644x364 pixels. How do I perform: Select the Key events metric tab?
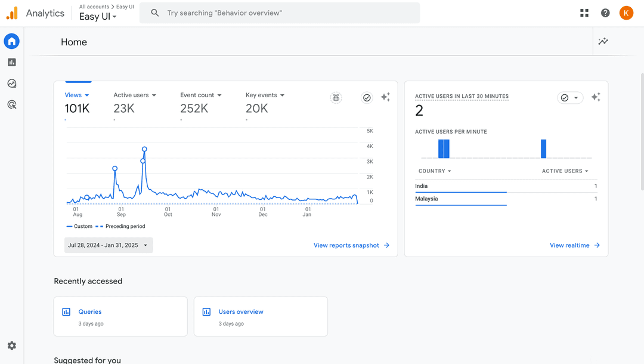pos(265,95)
